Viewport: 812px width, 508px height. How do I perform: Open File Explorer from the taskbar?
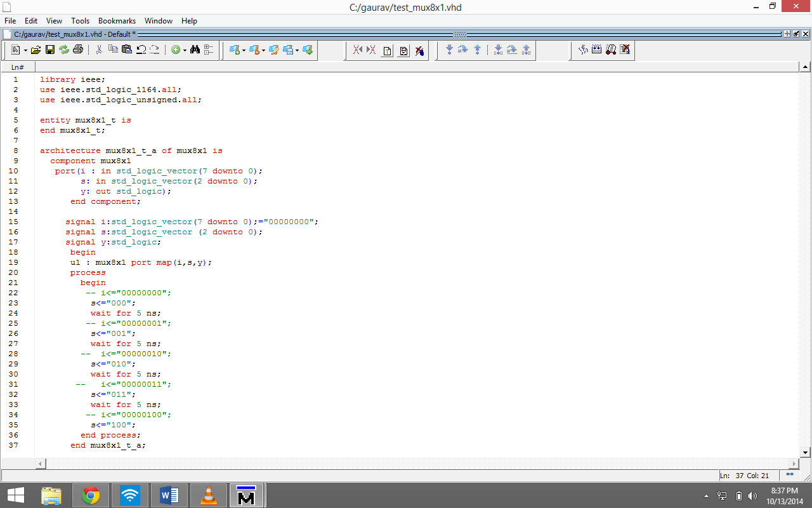click(51, 495)
